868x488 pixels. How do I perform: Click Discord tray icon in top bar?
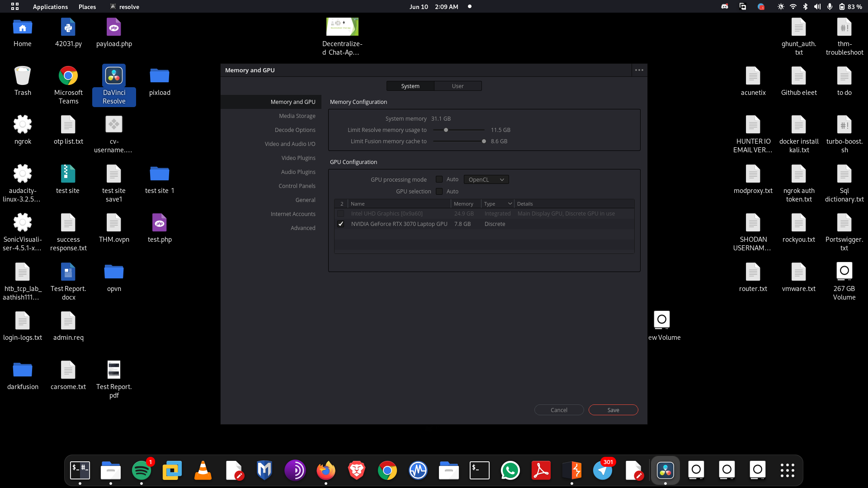point(725,7)
